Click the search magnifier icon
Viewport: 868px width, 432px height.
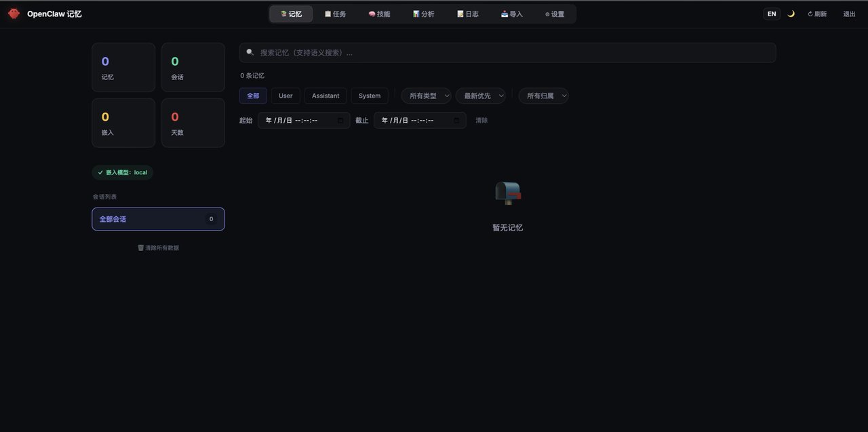point(250,52)
